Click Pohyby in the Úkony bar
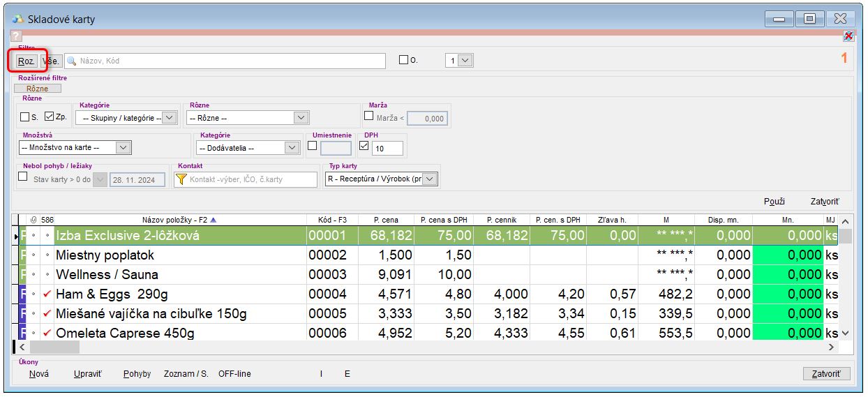The image size is (868, 397). 137,374
